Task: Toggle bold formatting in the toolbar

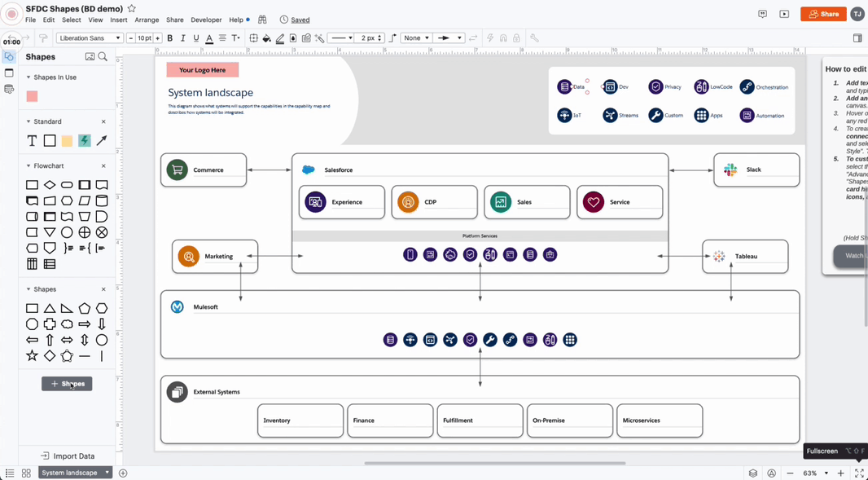Action: coord(170,38)
